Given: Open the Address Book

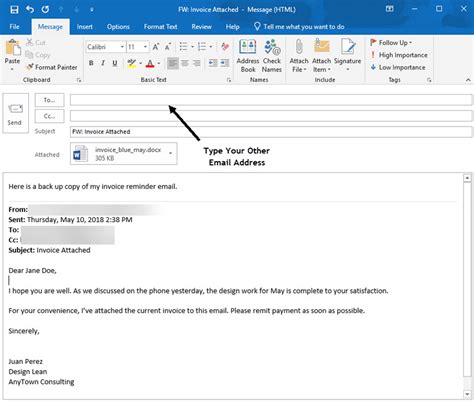Looking at the screenshot, I should [x=248, y=56].
